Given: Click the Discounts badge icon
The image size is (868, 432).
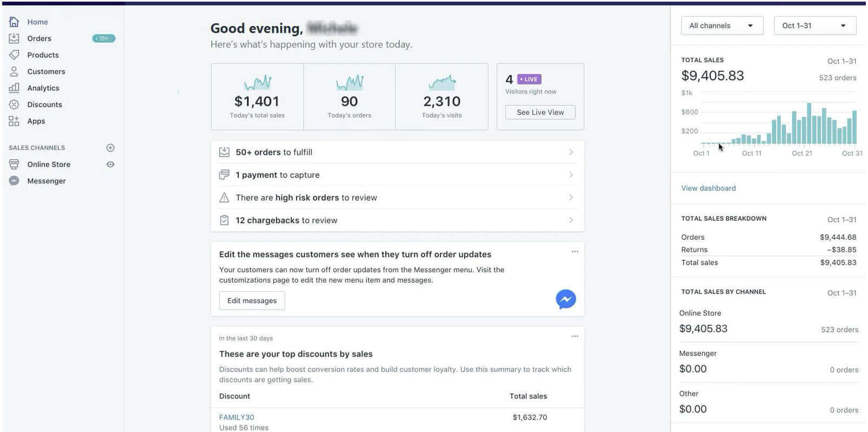Looking at the screenshot, I should tap(14, 104).
